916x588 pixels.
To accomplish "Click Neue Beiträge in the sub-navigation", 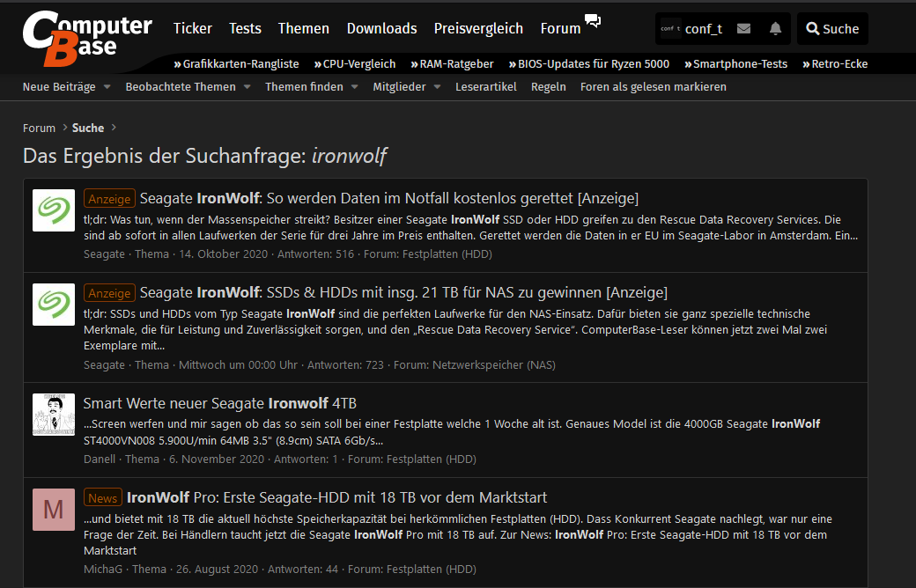I will [59, 86].
